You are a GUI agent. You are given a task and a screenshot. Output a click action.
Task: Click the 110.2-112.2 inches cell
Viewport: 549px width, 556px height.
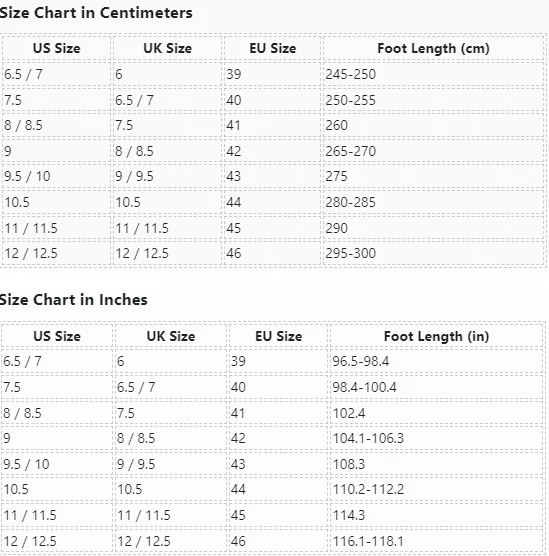[436, 489]
